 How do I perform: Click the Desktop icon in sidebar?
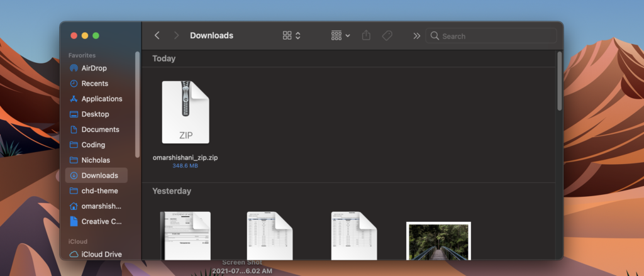74,114
